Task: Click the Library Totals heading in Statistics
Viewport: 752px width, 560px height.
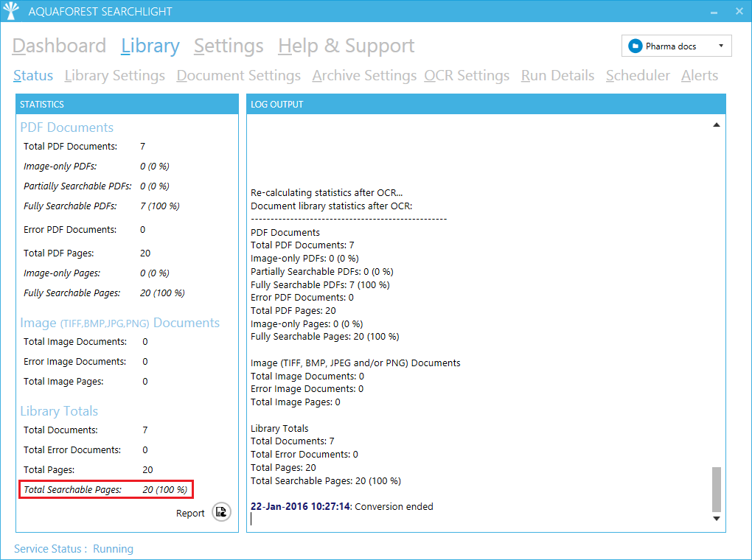Action: tap(59, 411)
